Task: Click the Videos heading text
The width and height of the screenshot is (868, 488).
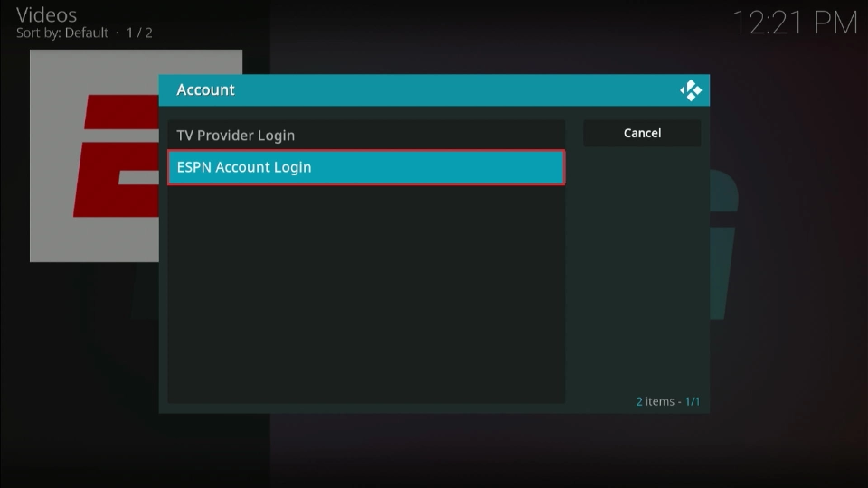Action: coord(46,14)
